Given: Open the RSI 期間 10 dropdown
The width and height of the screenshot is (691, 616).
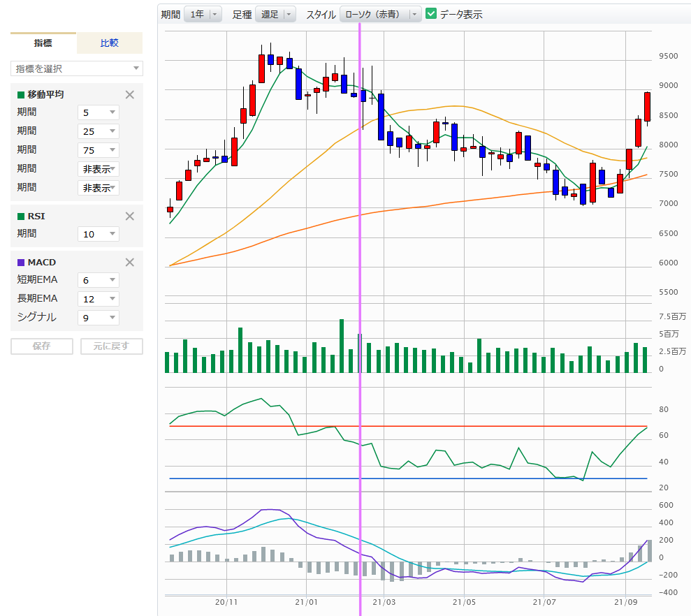Looking at the screenshot, I should tap(99, 234).
